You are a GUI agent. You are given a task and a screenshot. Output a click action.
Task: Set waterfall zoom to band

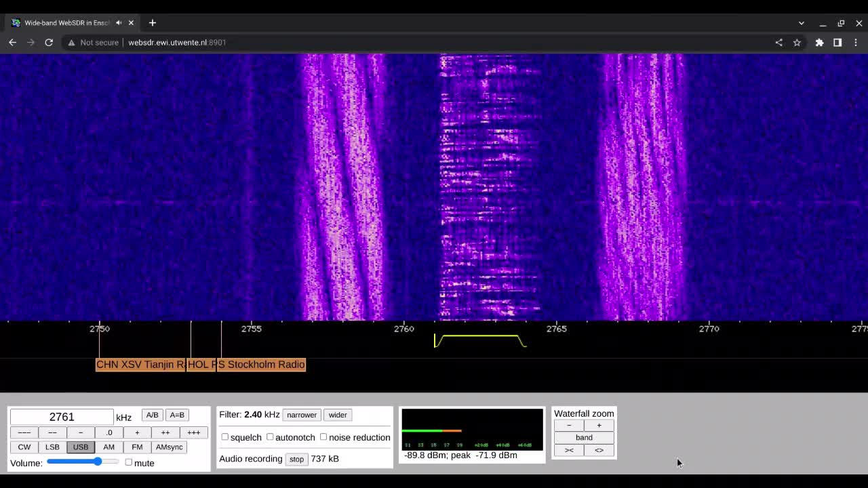pos(584,437)
